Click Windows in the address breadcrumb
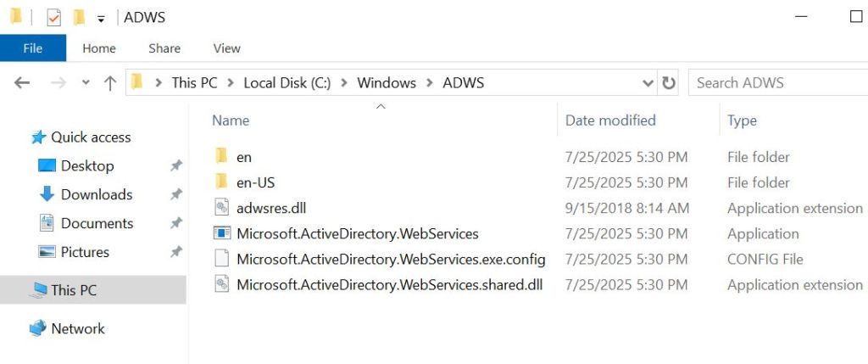Screen dimensions: 868x364 point(386,83)
